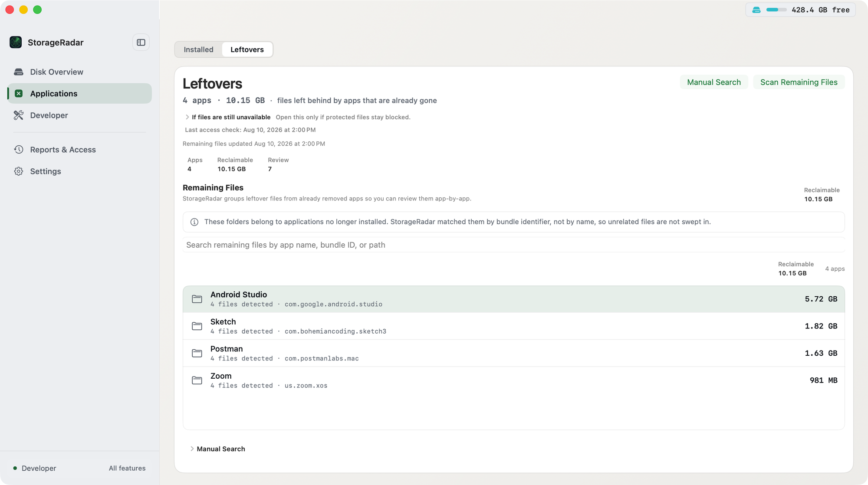Expand 'If files are still unavailable' section

[x=187, y=117]
